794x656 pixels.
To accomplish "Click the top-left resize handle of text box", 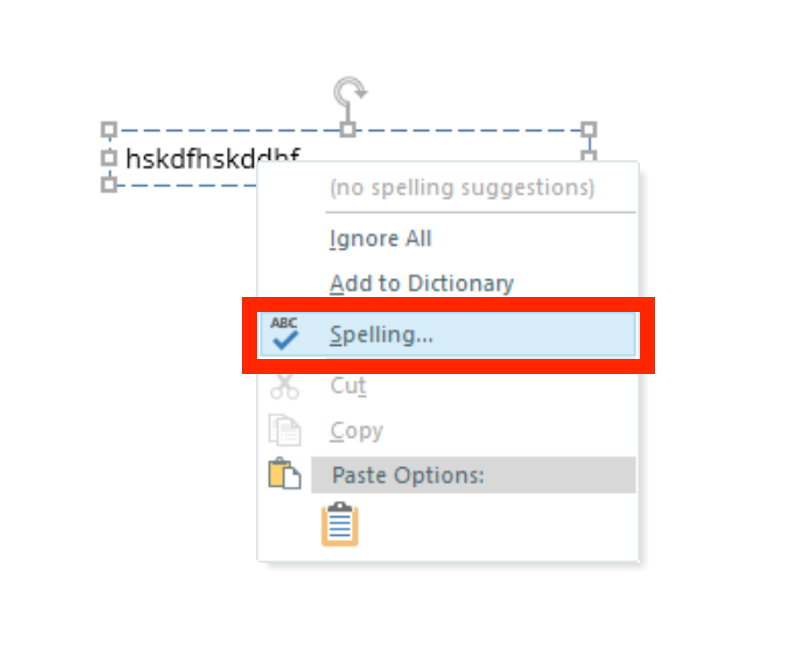I will coord(110,130).
